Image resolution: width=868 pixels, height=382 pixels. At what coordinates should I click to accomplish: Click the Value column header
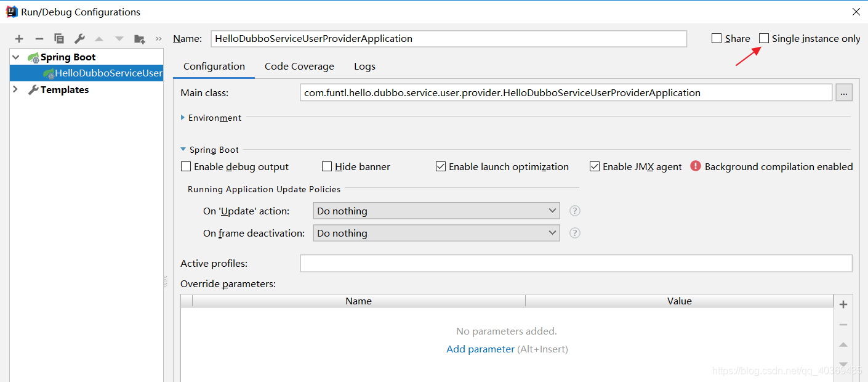point(680,301)
